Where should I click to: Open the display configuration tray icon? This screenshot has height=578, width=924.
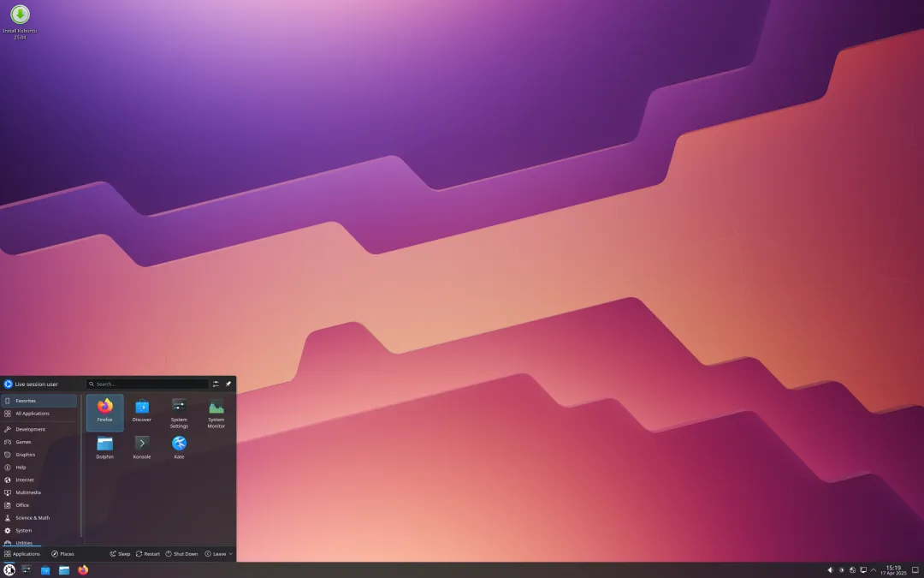point(863,570)
